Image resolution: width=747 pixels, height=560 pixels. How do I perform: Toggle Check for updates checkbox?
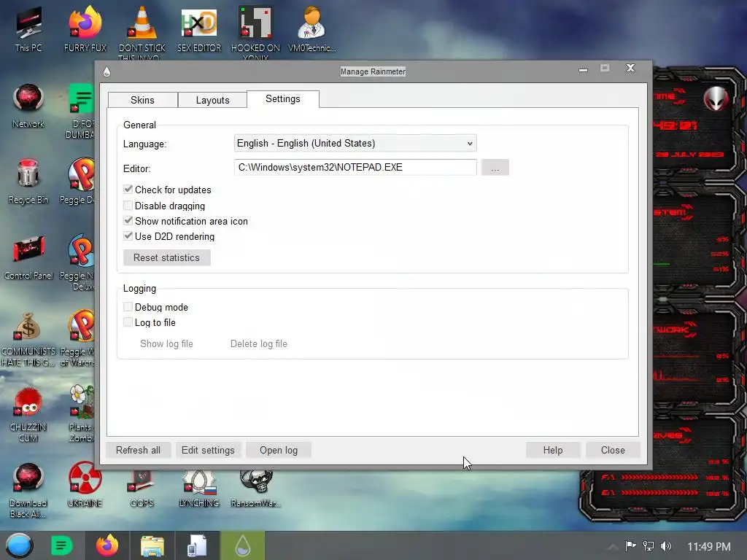128,189
